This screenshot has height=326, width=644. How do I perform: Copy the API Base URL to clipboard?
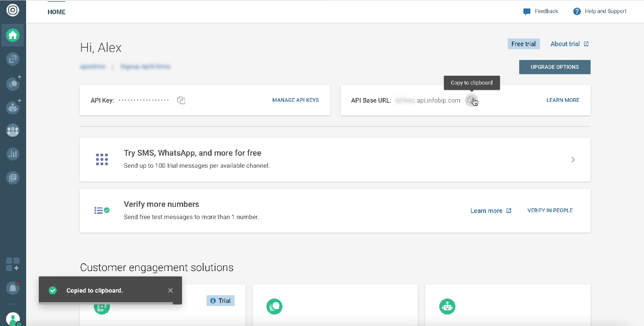pos(471,100)
